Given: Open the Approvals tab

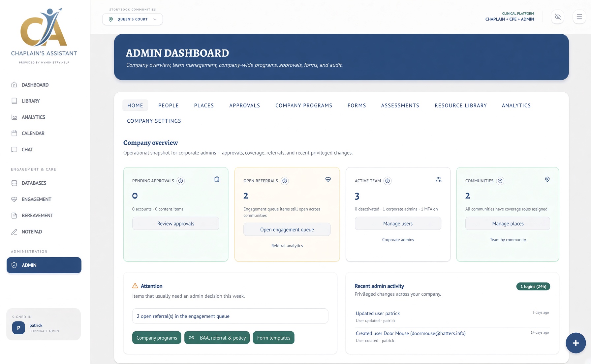Looking at the screenshot, I should point(245,106).
